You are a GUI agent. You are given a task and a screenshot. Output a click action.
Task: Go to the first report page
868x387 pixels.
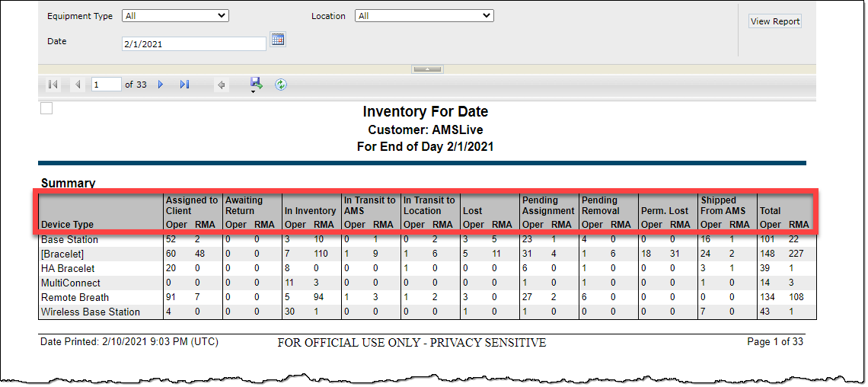(53, 85)
